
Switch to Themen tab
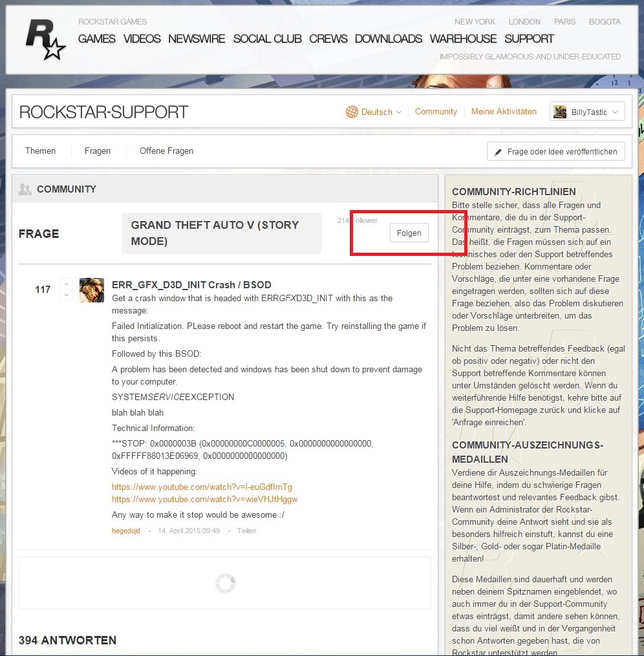40,151
